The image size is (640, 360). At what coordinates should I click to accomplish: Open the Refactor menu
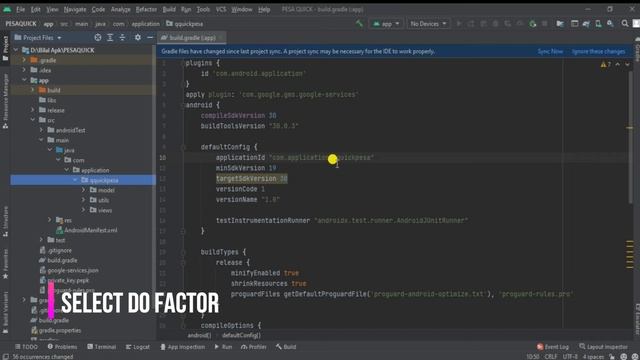[x=146, y=9]
